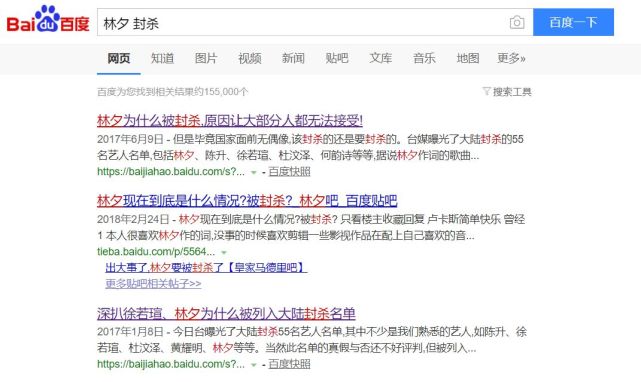The height and width of the screenshot is (382, 641).
Task: Click first result's baijiahao.baidu.com URL
Action: [x=171, y=172]
